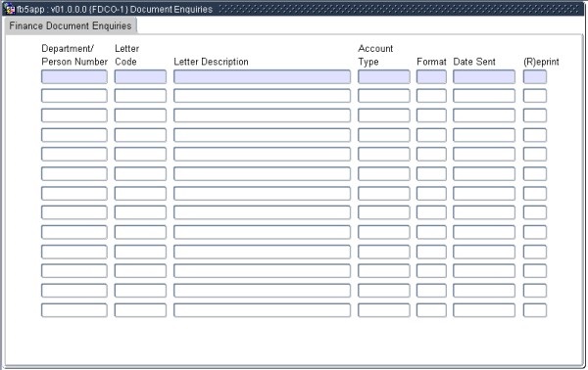Click the twelfth-row Format field
The image size is (588, 370).
(431, 291)
